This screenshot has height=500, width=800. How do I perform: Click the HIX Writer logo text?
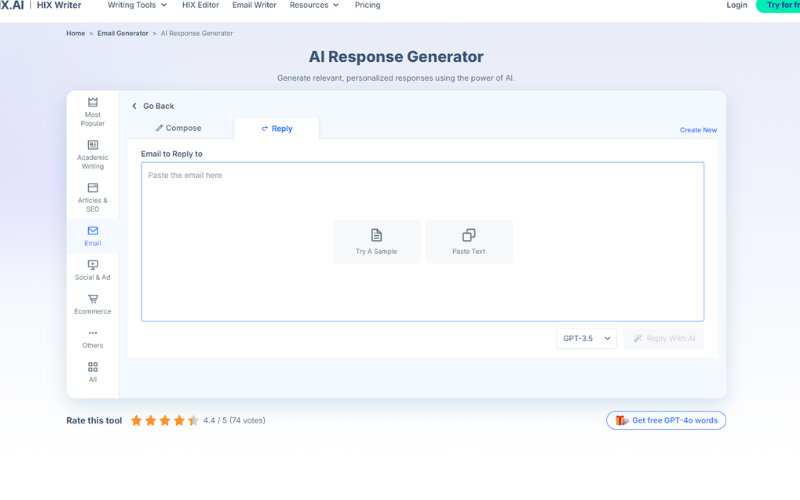click(x=59, y=5)
